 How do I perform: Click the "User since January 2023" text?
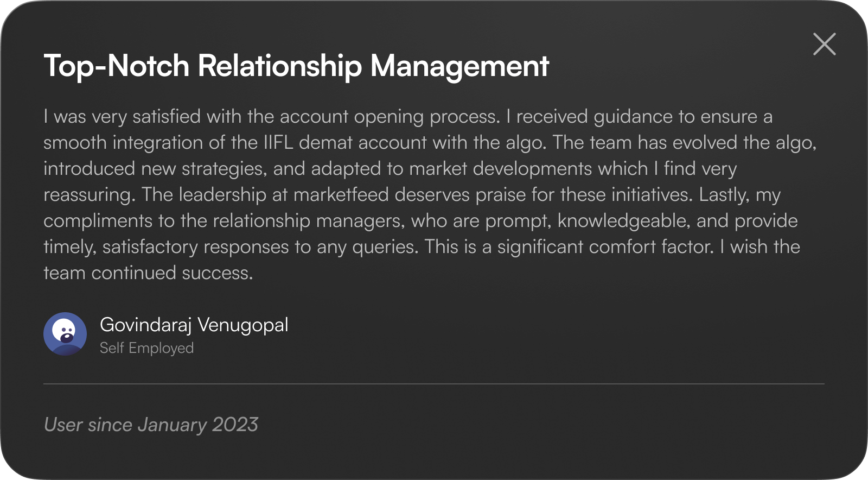151,425
